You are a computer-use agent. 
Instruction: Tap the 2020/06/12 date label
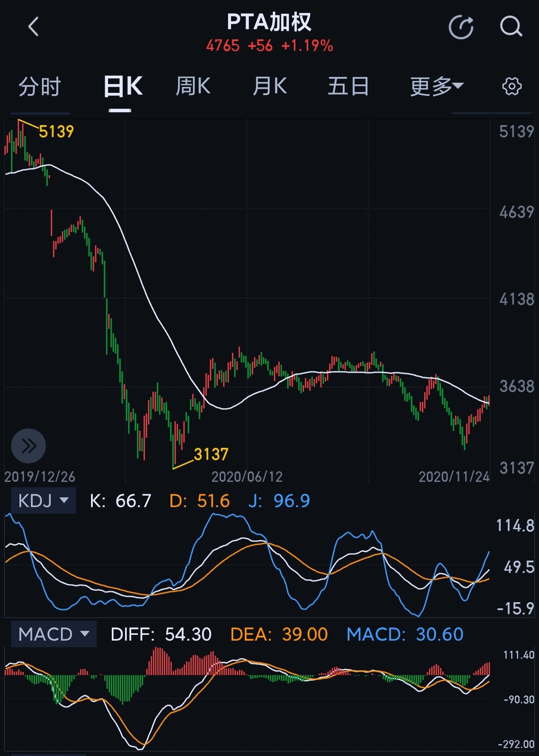[x=247, y=477]
